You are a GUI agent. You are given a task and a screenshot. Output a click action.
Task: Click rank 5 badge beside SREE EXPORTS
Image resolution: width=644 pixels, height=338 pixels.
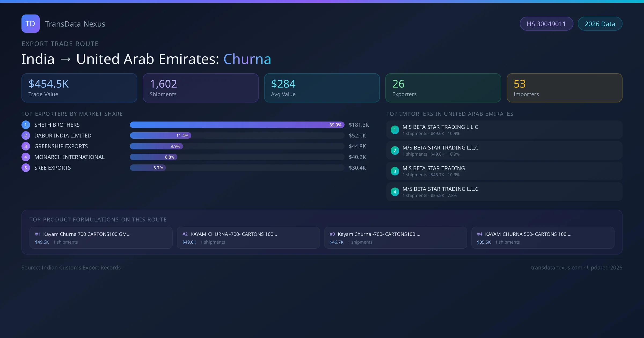point(26,168)
